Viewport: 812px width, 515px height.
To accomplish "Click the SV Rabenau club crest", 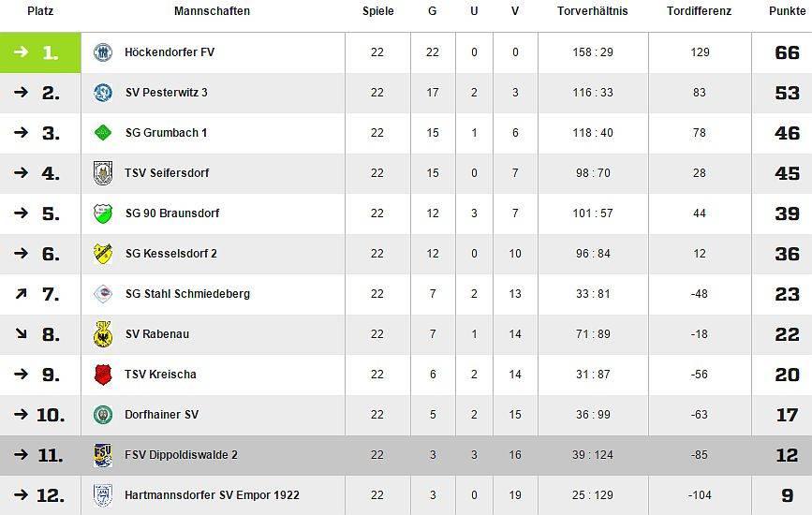I will click(103, 334).
